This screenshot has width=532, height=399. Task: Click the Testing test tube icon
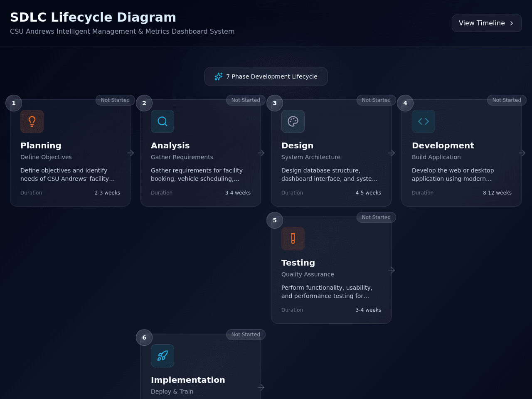293,239
